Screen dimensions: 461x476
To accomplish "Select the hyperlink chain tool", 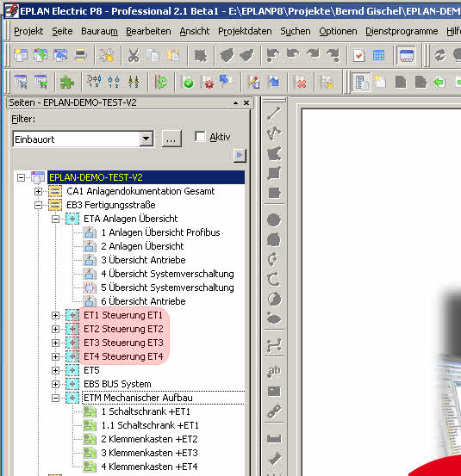I will tap(274, 411).
